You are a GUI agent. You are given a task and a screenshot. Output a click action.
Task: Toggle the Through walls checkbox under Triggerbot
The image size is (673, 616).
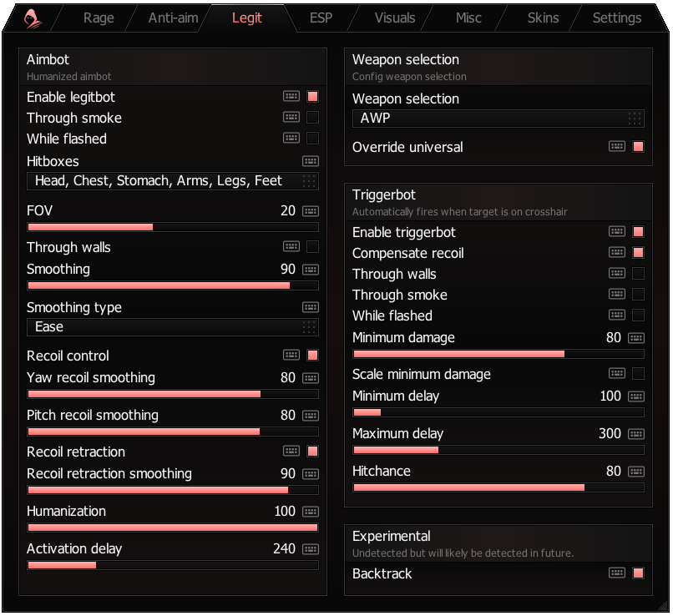(x=637, y=274)
